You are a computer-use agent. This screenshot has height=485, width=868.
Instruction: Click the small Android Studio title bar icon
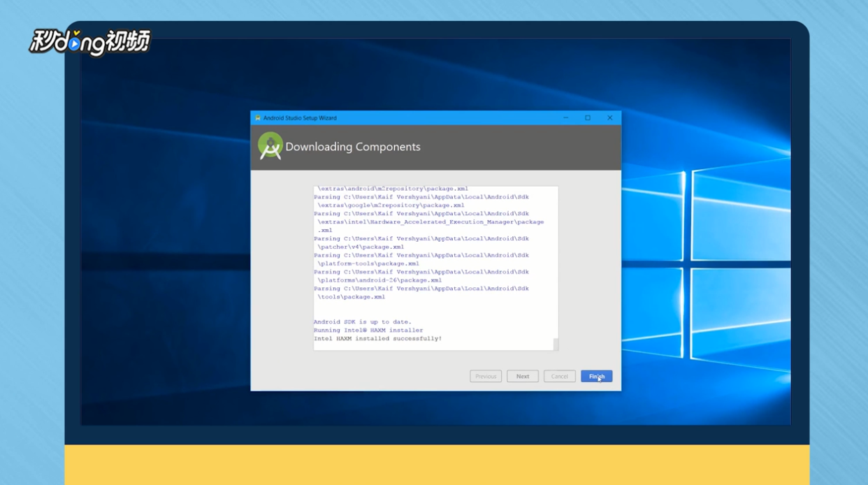coord(257,118)
